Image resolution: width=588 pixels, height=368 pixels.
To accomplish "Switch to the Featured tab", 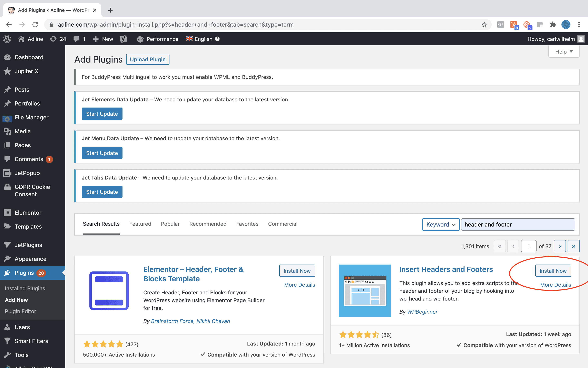I will pos(140,224).
